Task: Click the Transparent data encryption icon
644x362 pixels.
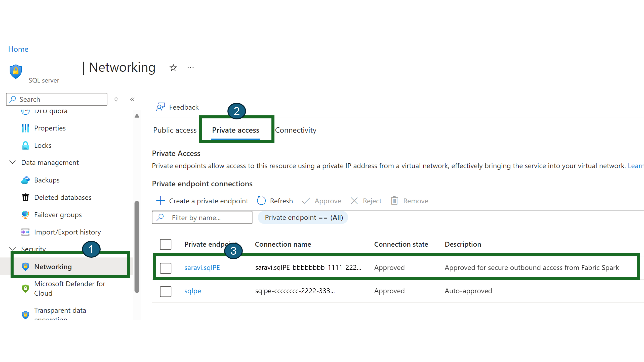Action: click(25, 314)
